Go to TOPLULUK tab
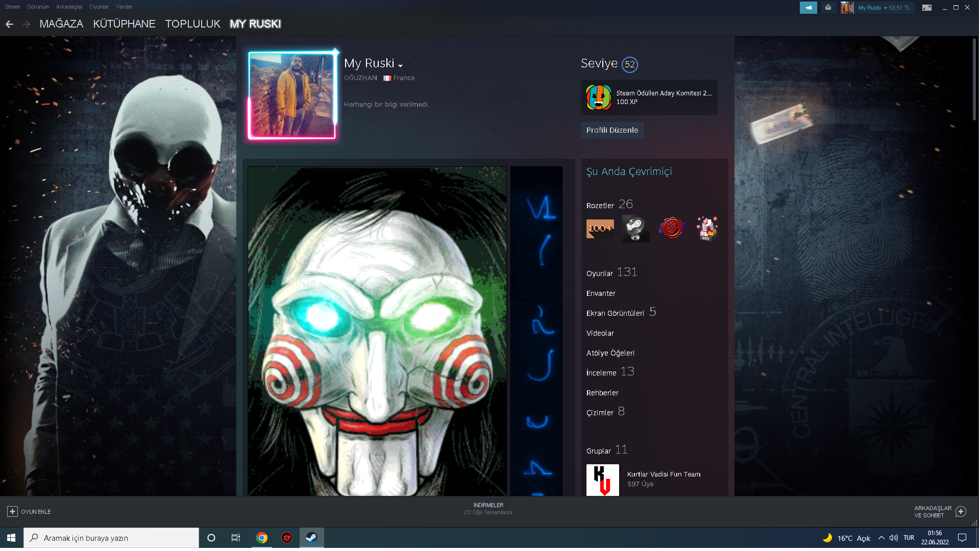980x551 pixels. click(x=192, y=24)
